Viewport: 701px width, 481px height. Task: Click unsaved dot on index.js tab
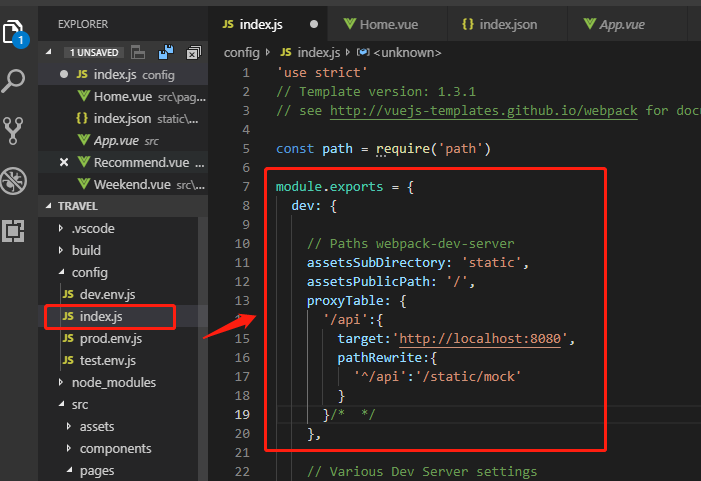click(314, 24)
